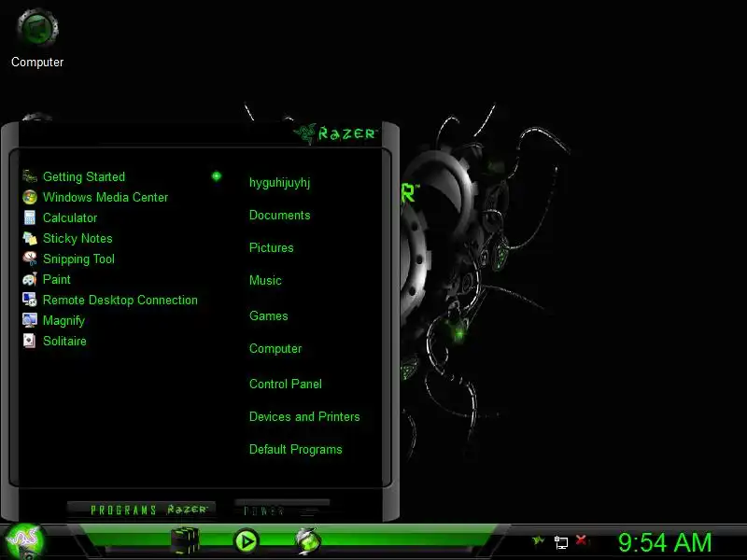
Task: Launch Paint text entry
Action: click(x=57, y=279)
